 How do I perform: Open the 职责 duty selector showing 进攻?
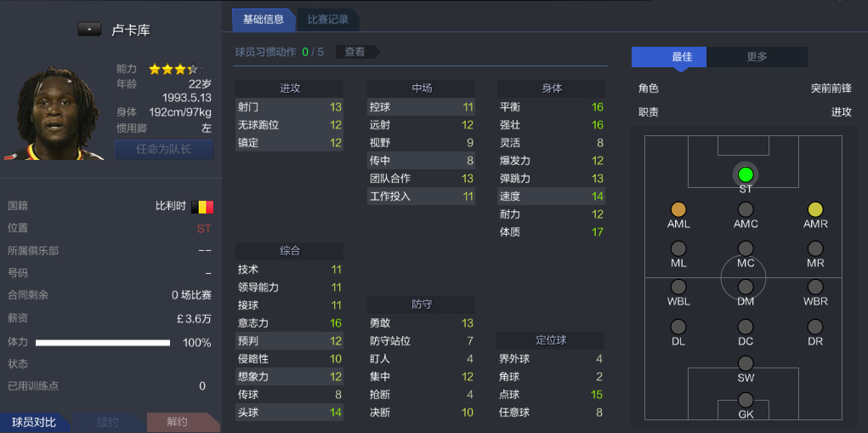pyautogui.click(x=841, y=112)
